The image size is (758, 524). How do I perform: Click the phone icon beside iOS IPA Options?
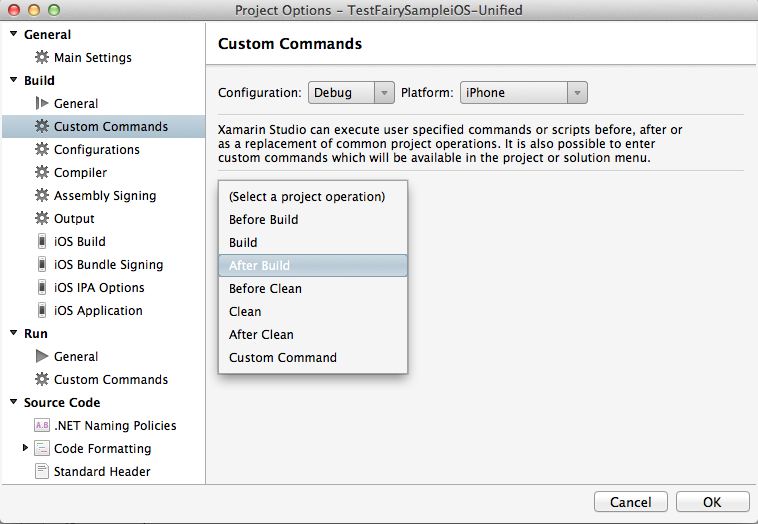(42, 288)
